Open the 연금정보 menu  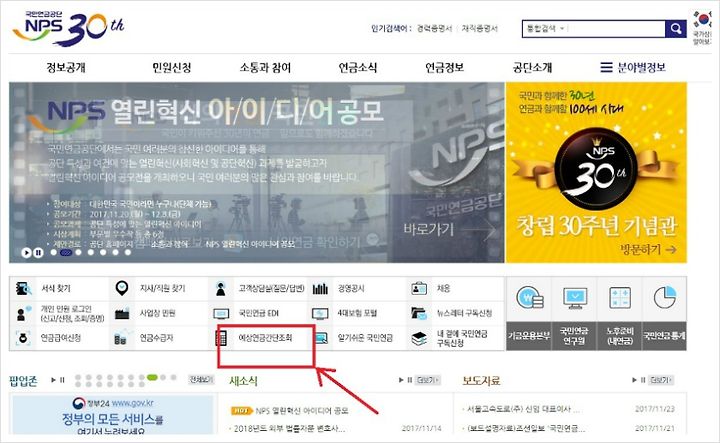click(444, 67)
